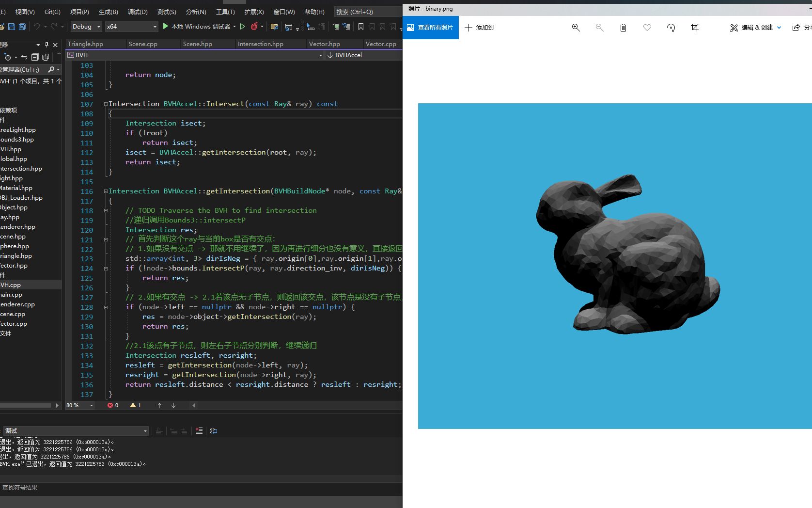
Task: Click the 搜索 (Ctrl+Q) search box
Action: click(367, 12)
